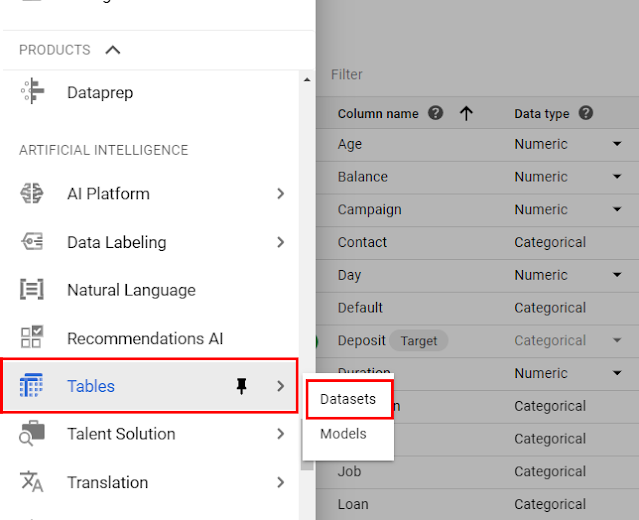The width and height of the screenshot is (639, 520).
Task: Expand the AI Platform submenu arrow
Action: [x=280, y=194]
